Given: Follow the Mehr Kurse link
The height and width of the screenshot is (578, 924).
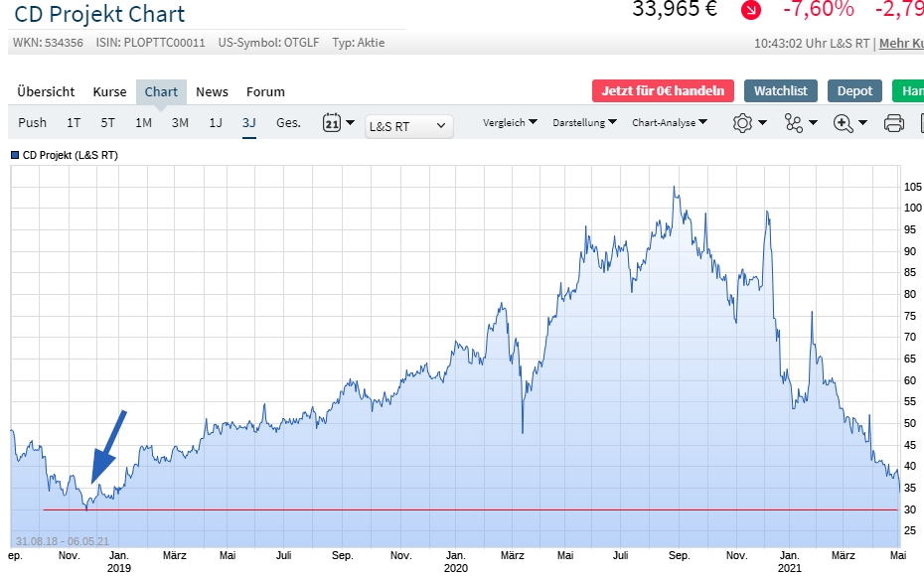Looking at the screenshot, I should pyautogui.click(x=900, y=44).
